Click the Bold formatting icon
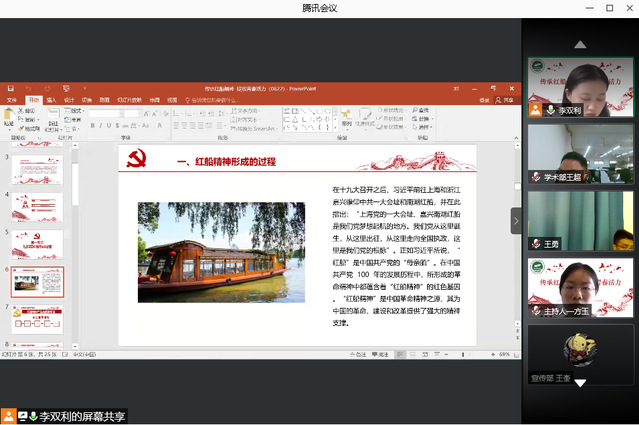The height and width of the screenshot is (425, 639). tap(93, 125)
